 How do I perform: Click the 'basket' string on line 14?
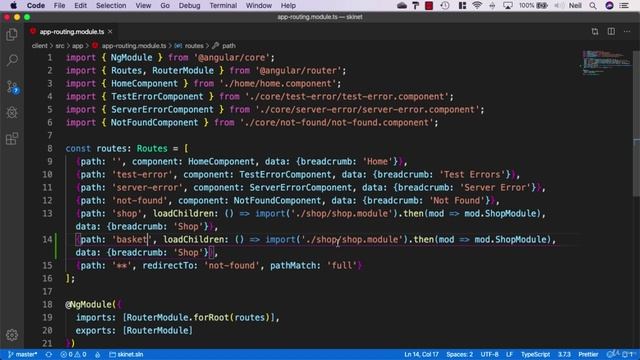pyautogui.click(x=131, y=240)
